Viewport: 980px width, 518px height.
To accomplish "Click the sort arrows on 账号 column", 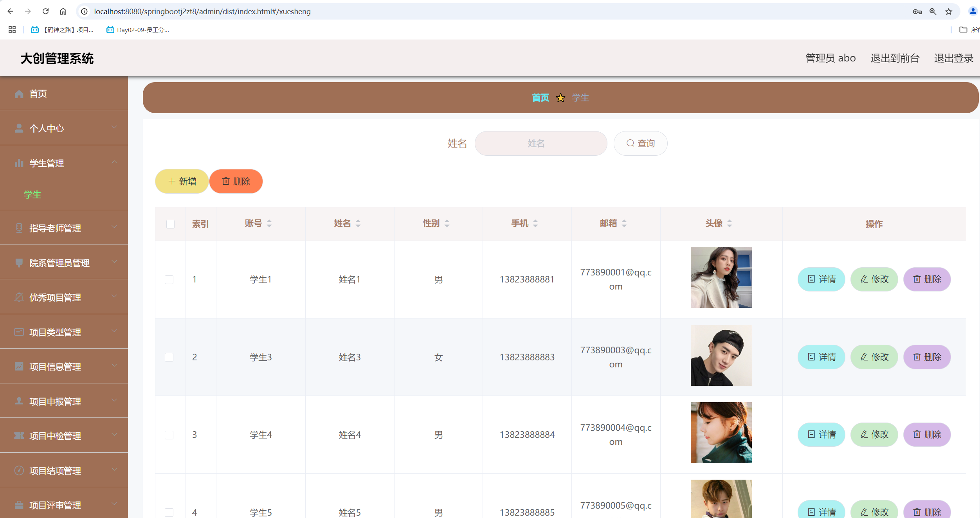I will tap(269, 223).
